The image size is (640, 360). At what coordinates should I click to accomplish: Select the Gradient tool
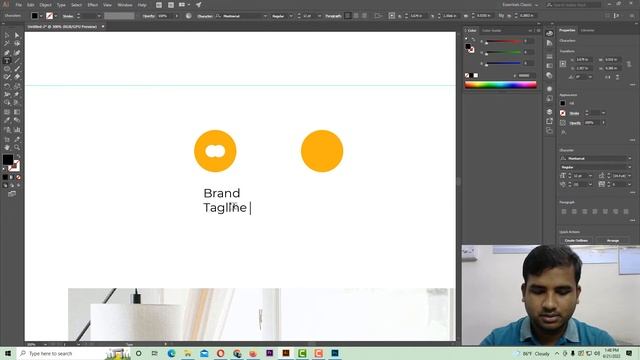point(17,112)
